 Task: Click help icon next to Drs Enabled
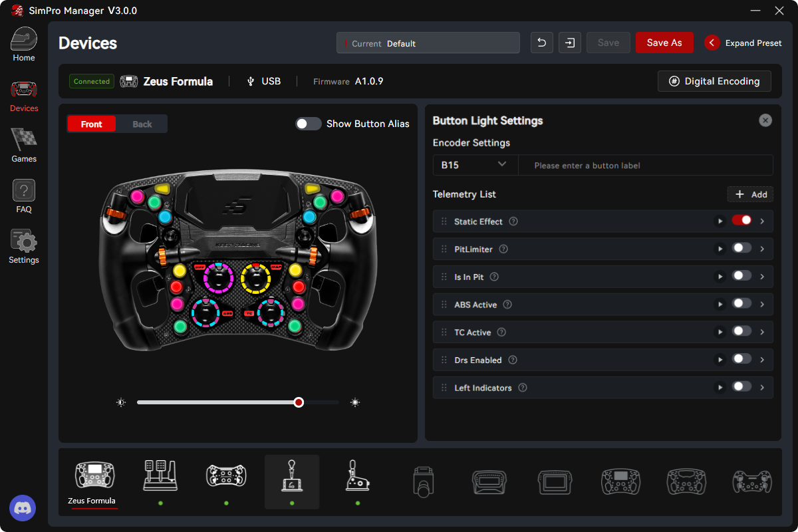pos(513,360)
